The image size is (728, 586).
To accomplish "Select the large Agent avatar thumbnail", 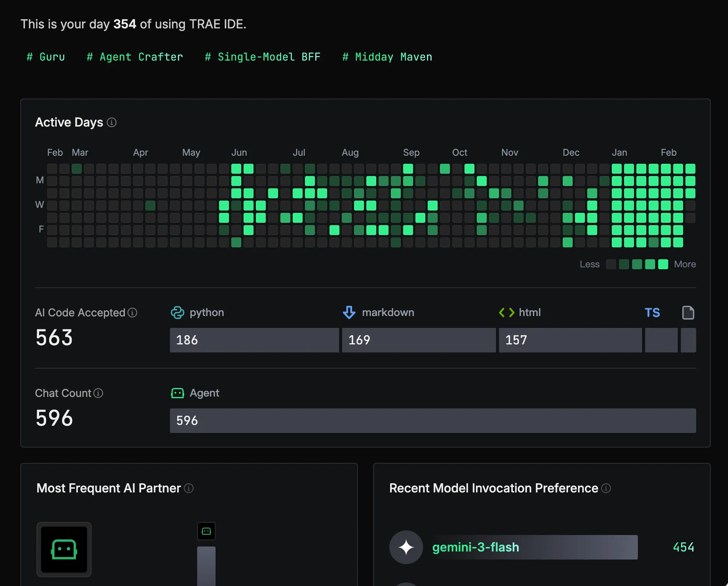I will click(x=64, y=550).
